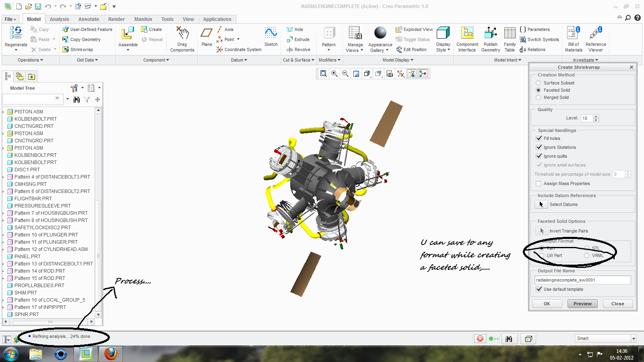This screenshot has height=362, width=644.
Task: Switch to the Manikin tab
Action: [x=143, y=19]
